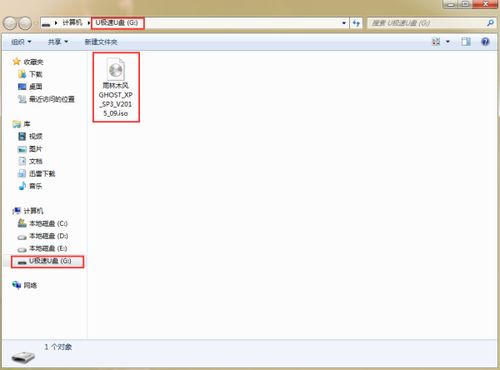Click the Forward navigation arrow button
Viewport: 500px width, 370px height.
[25, 23]
